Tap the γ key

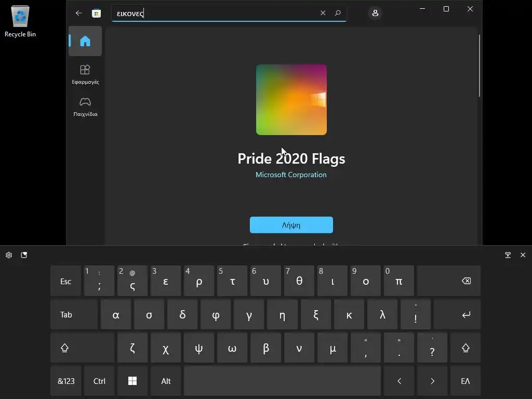click(x=249, y=314)
